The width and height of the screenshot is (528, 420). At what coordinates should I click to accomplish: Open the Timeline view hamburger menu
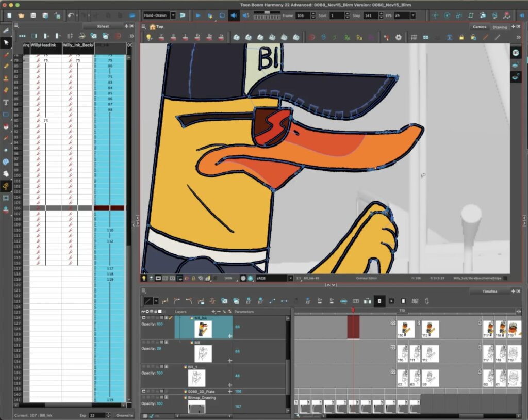(144, 290)
